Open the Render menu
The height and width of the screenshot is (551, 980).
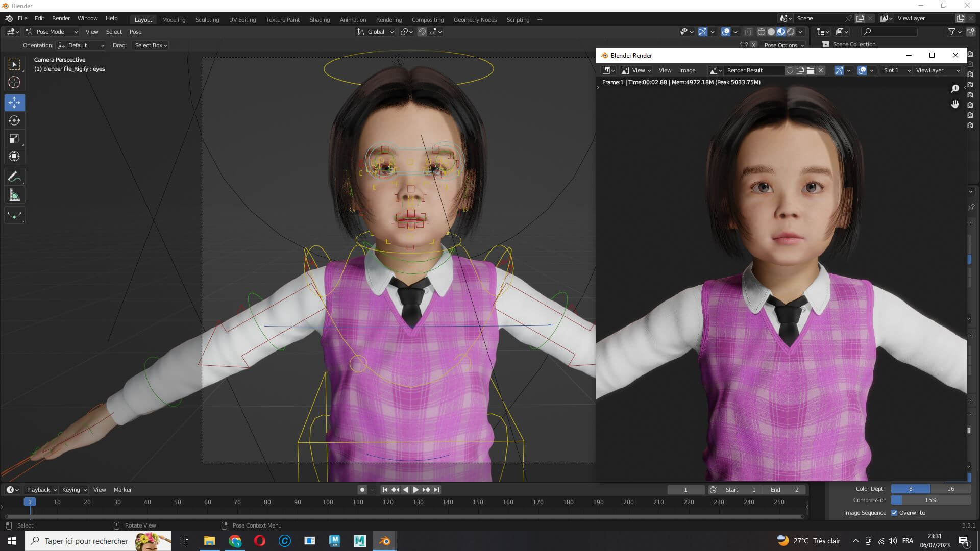click(61, 18)
